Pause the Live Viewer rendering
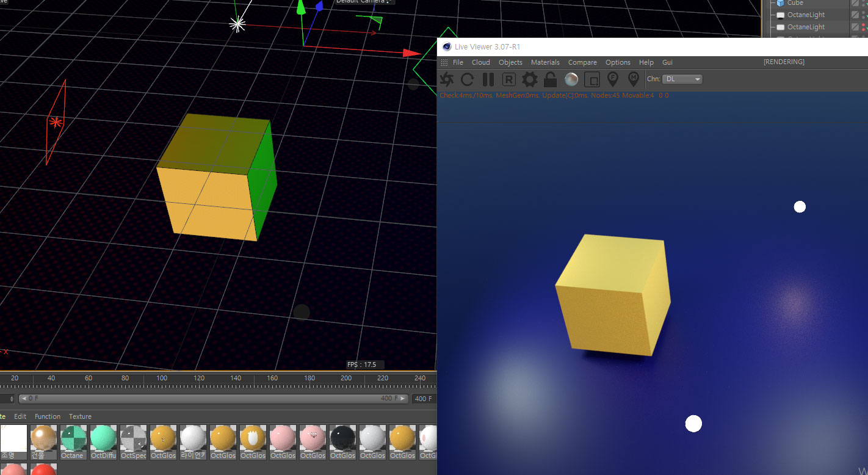 tap(488, 79)
